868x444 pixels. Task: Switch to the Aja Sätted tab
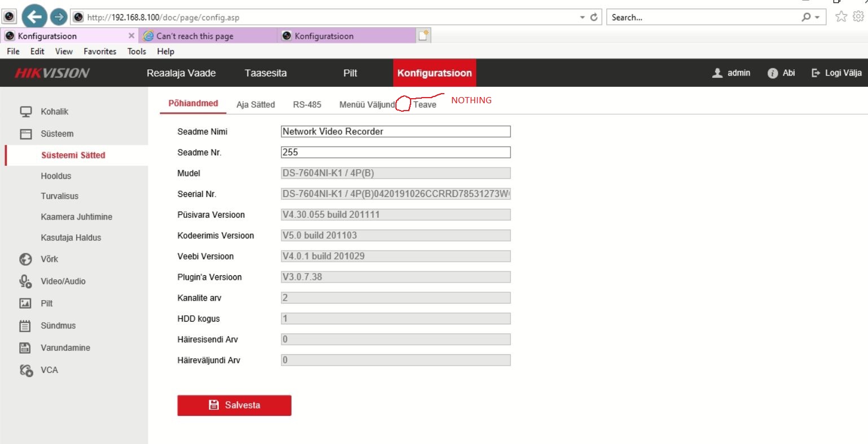[x=255, y=104]
